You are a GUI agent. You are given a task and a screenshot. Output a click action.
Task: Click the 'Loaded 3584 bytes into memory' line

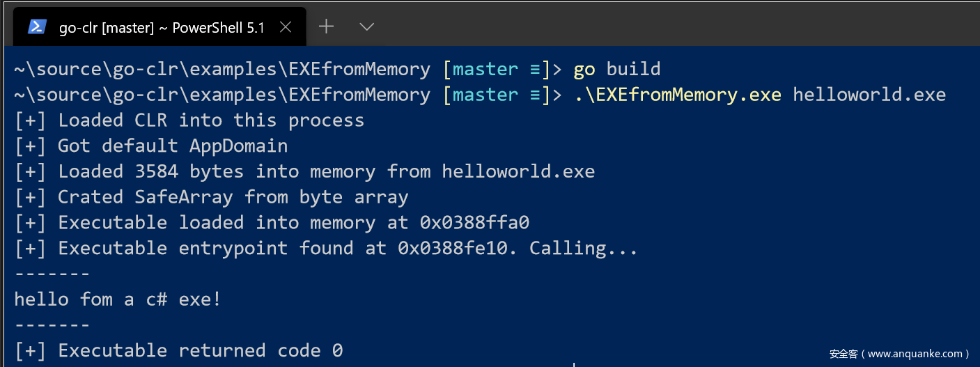tap(304, 171)
